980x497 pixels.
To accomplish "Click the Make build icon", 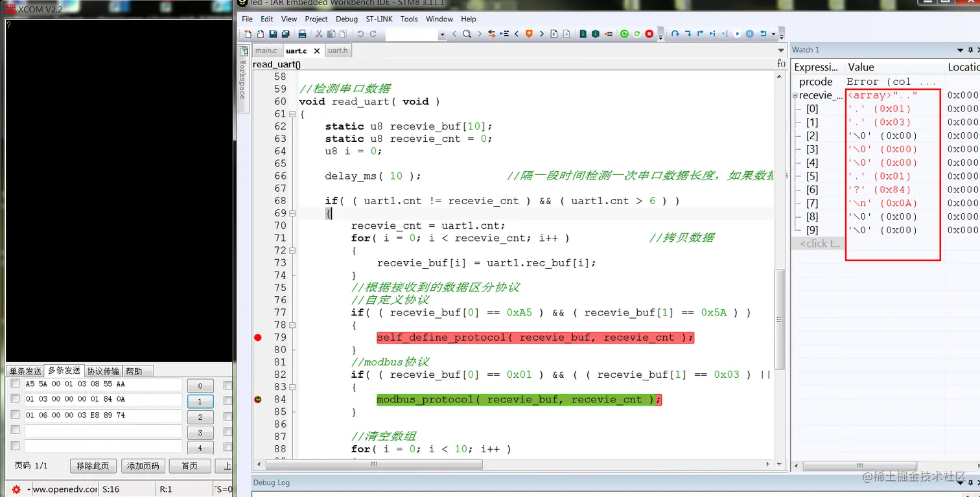I will [595, 34].
